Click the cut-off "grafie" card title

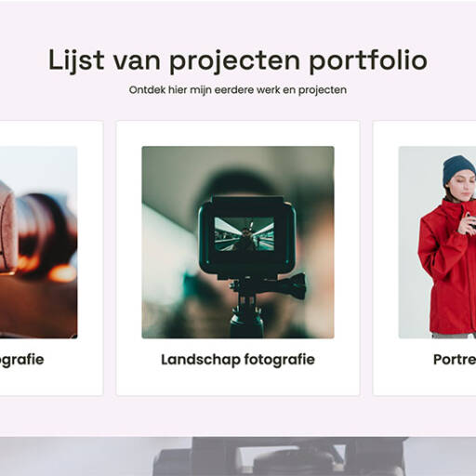pyautogui.click(x=21, y=360)
